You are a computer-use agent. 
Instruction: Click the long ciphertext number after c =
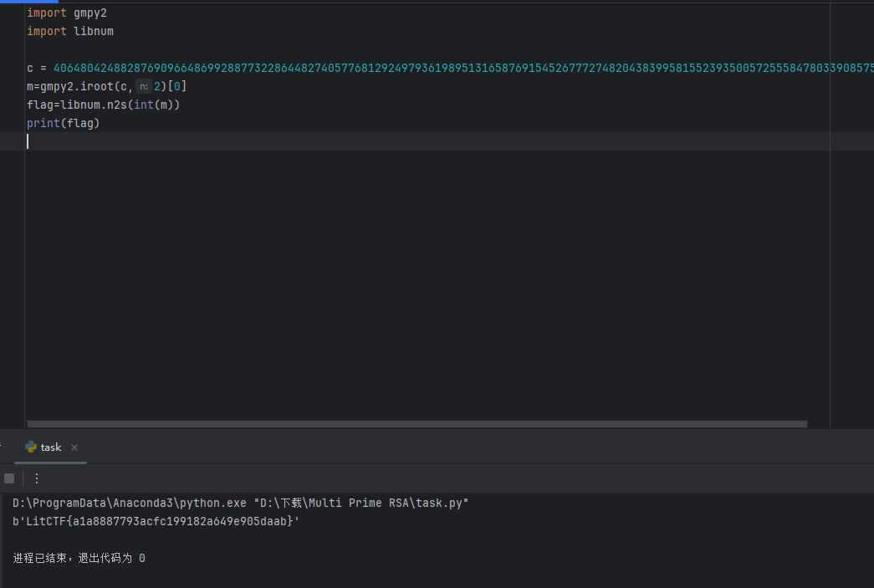(x=335, y=68)
